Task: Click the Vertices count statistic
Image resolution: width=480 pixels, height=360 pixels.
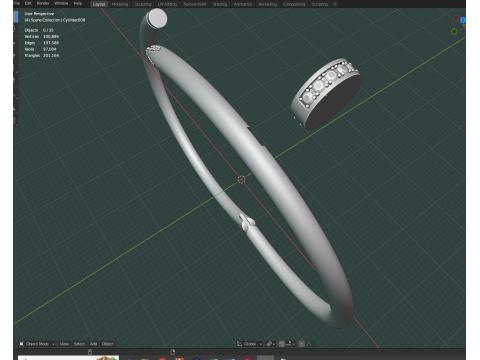Action: pyautogui.click(x=42, y=36)
